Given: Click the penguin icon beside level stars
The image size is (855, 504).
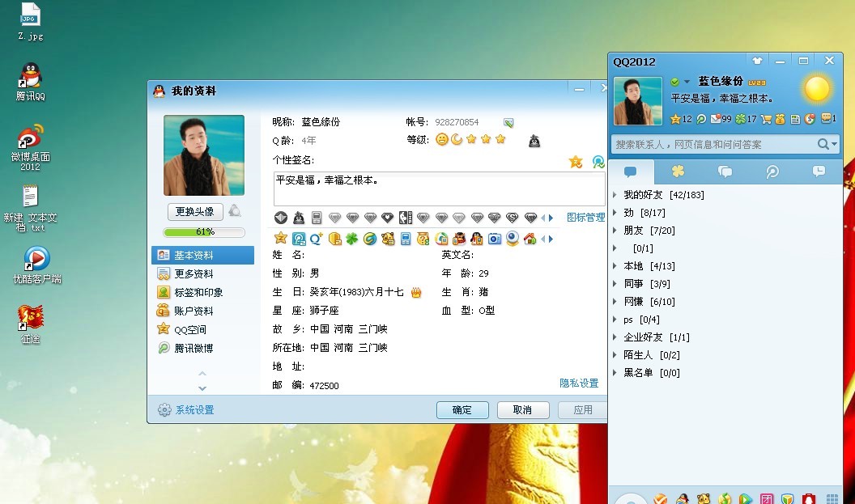Looking at the screenshot, I should click(534, 141).
